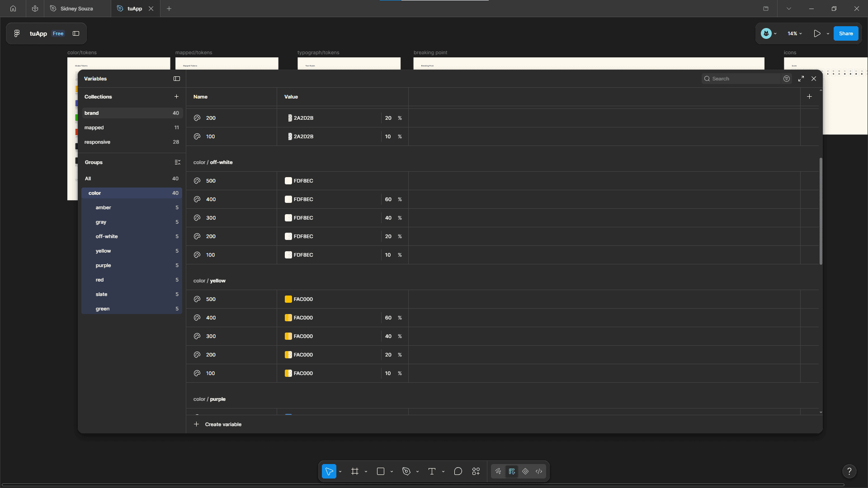Select the Text tool
The image size is (868, 488).
[432, 471]
